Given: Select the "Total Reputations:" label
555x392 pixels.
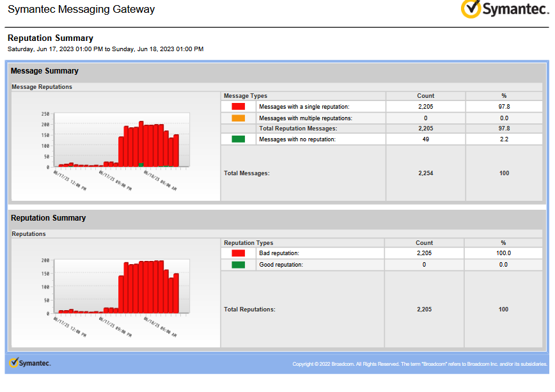Looking at the screenshot, I should pos(249,309).
